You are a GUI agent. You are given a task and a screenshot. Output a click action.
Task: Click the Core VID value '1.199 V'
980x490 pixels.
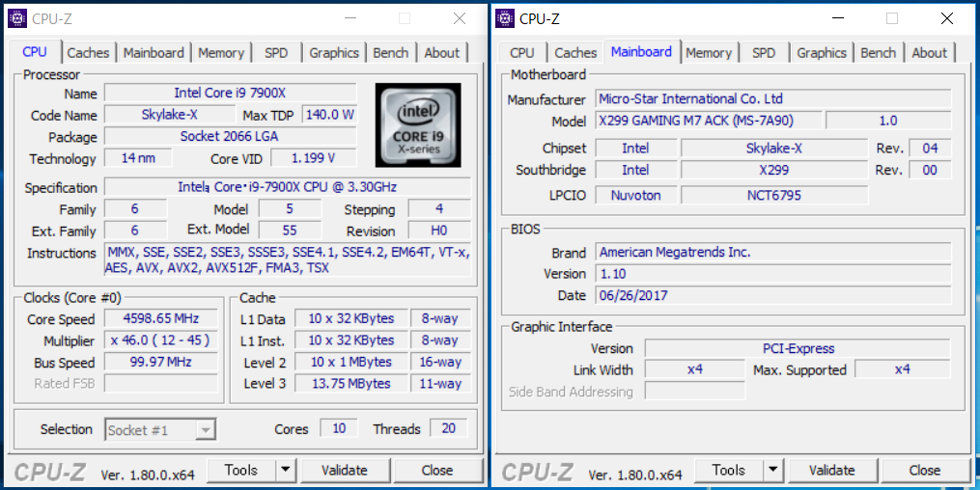pos(313,158)
